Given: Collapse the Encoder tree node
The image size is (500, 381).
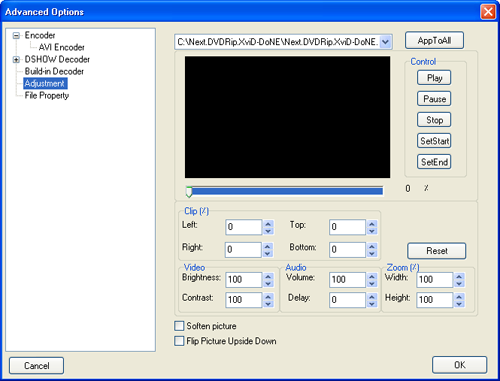Looking at the screenshot, I should tap(16, 35).
